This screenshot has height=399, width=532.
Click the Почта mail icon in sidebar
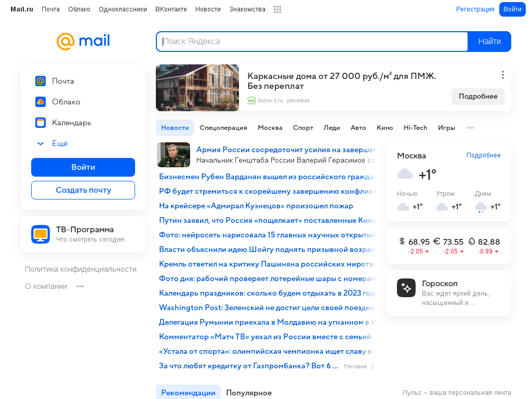[41, 81]
